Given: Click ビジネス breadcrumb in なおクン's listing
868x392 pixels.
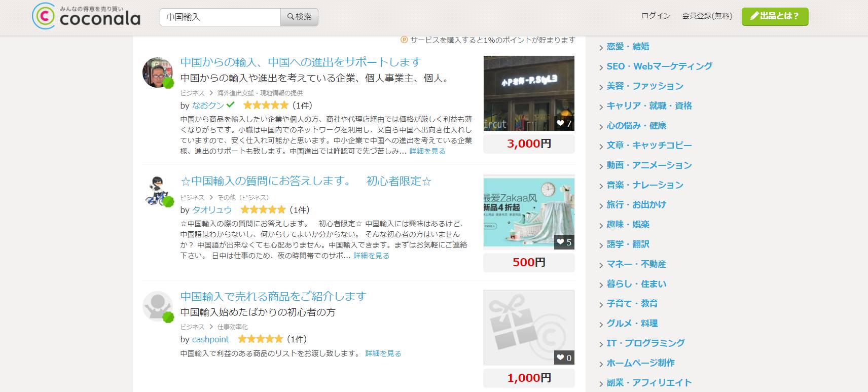Looking at the screenshot, I should coord(192,93).
